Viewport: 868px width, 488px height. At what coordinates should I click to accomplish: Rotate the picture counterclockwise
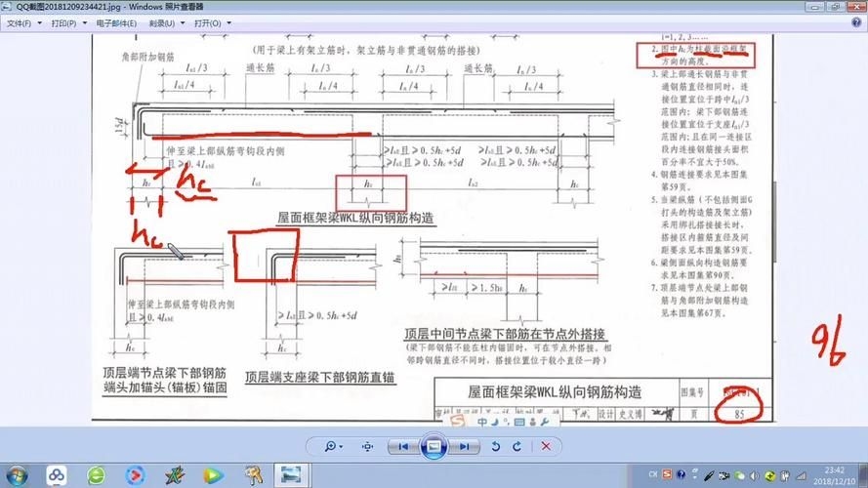[x=495, y=446]
